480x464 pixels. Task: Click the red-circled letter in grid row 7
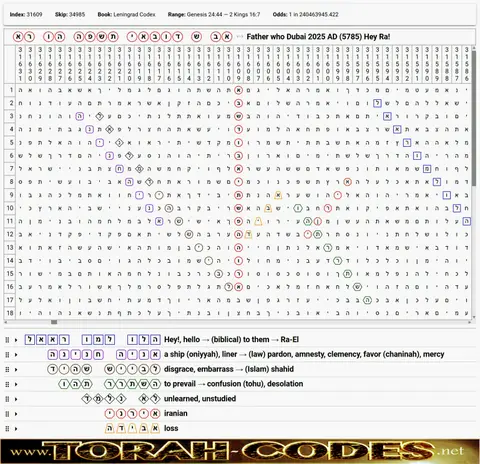click(238, 169)
